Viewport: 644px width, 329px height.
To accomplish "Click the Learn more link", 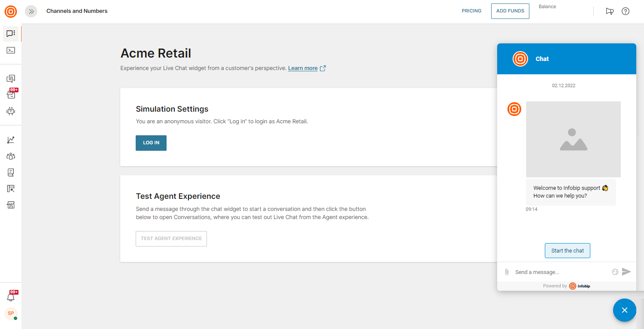I will [x=303, y=68].
